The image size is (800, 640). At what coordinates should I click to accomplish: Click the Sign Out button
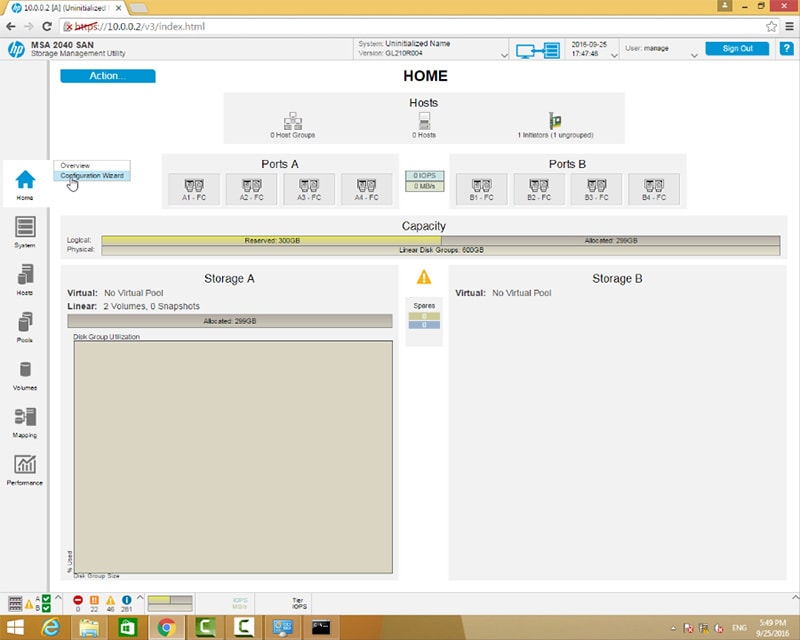pyautogui.click(x=737, y=49)
